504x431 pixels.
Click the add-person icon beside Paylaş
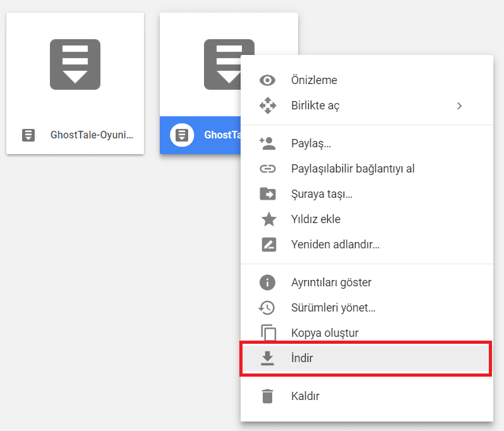(267, 143)
